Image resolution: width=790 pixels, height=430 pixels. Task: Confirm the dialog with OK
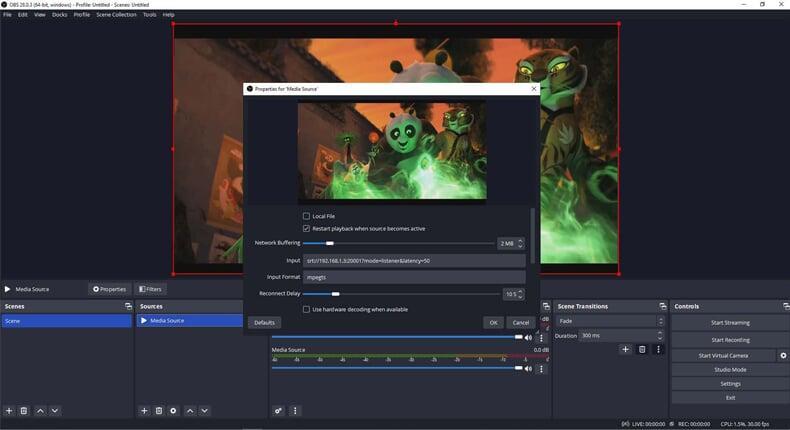click(494, 323)
